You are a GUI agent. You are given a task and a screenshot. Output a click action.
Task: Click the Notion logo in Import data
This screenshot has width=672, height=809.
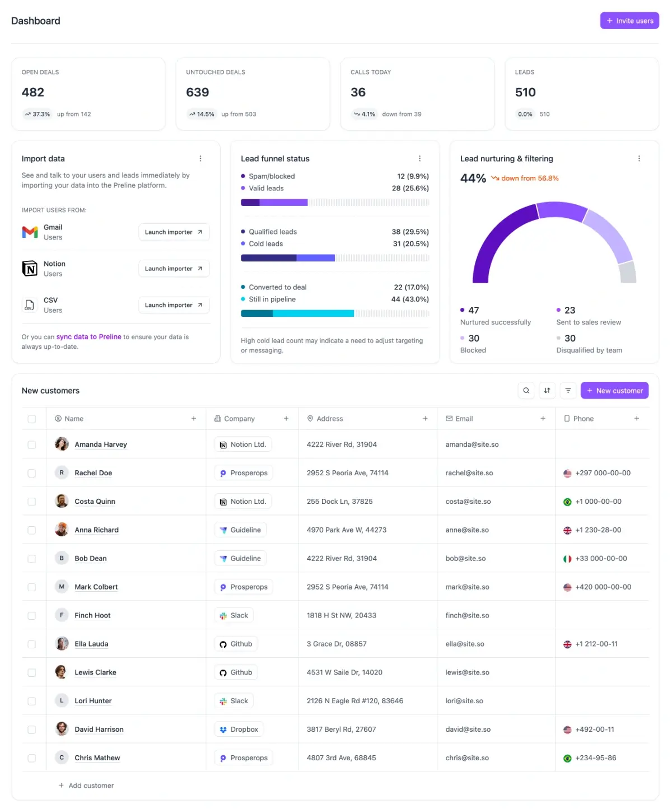pos(30,269)
